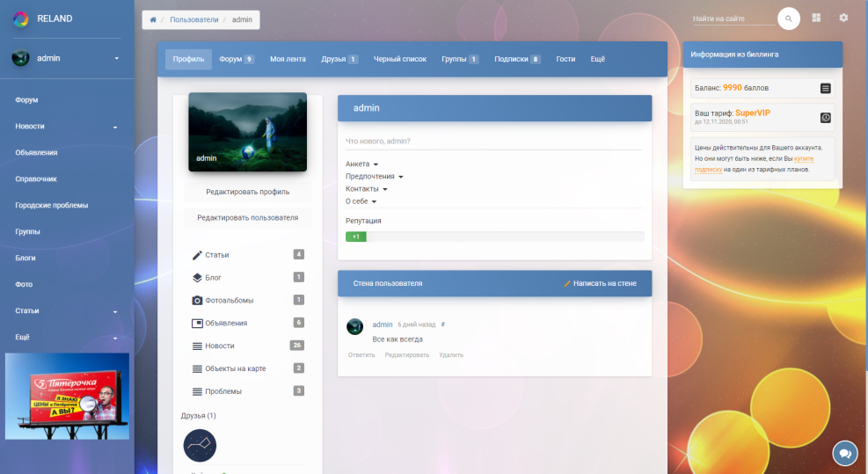This screenshot has width=868, height=474.
Task: Open the settings gear icon
Action: [843, 18]
